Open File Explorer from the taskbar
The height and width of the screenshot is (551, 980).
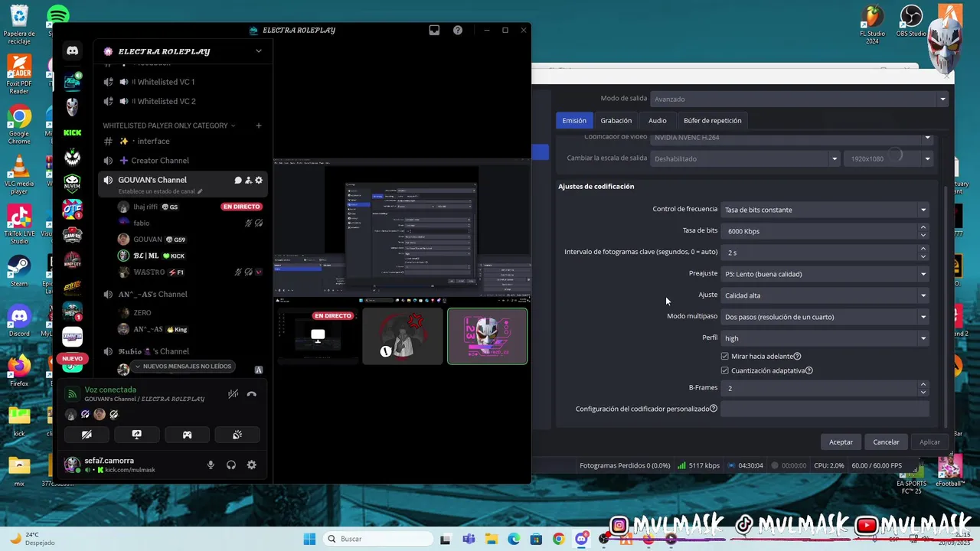491,539
